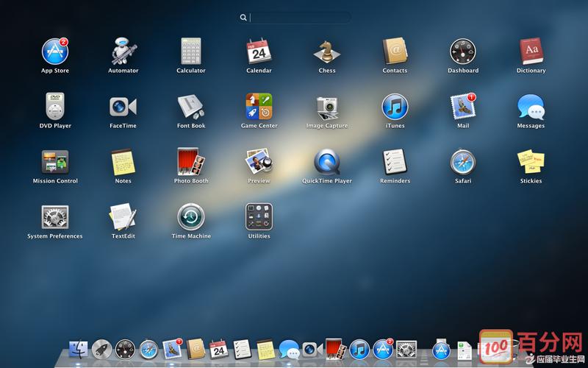
Task: Open Dashboard from the Dock
Action: pyautogui.click(x=125, y=349)
